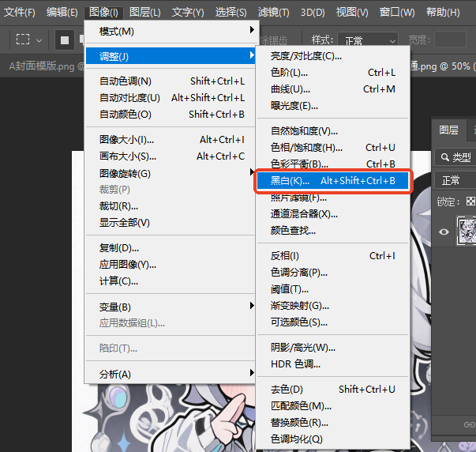Image resolution: width=476 pixels, height=452 pixels.
Task: Open 应用图像(Y) dialog
Action: tap(170, 265)
